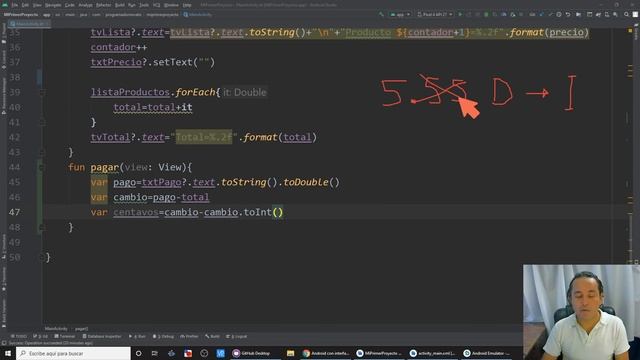640x360 pixels.
Task: Click the MiPrimerProyecto breadcrumb
Action: (20, 15)
